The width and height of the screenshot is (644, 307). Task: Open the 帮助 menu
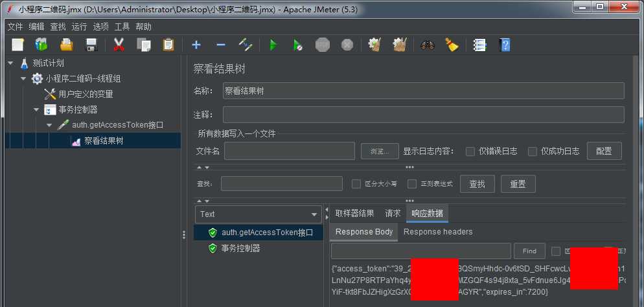tap(143, 27)
